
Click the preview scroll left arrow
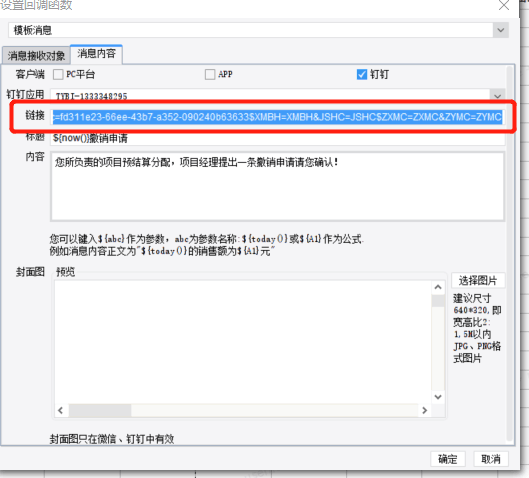pyautogui.click(x=61, y=410)
